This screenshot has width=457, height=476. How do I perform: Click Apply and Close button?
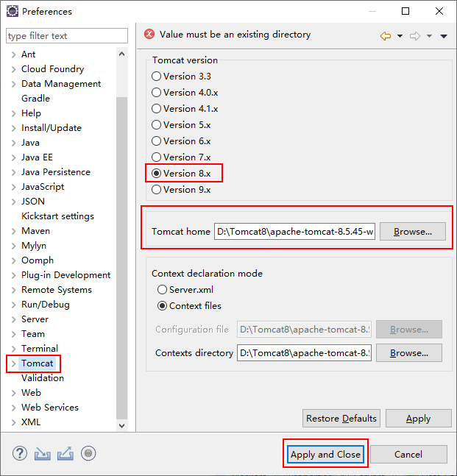(x=325, y=455)
